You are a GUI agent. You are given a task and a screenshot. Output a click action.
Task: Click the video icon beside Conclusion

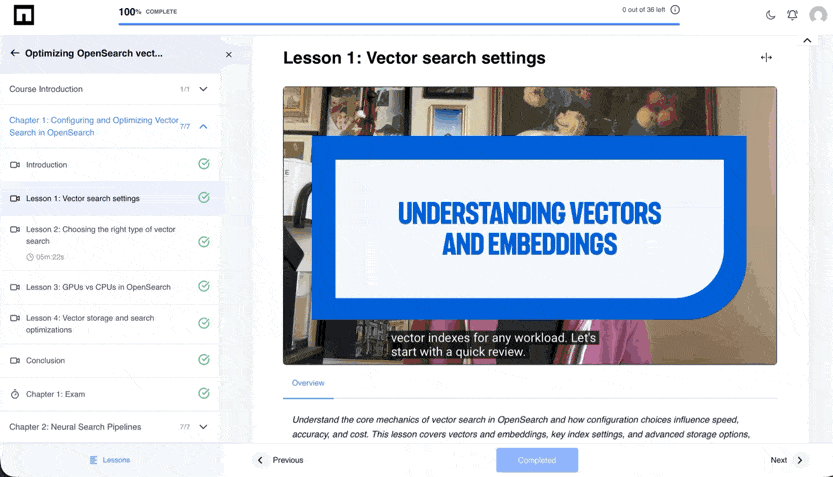(x=15, y=360)
